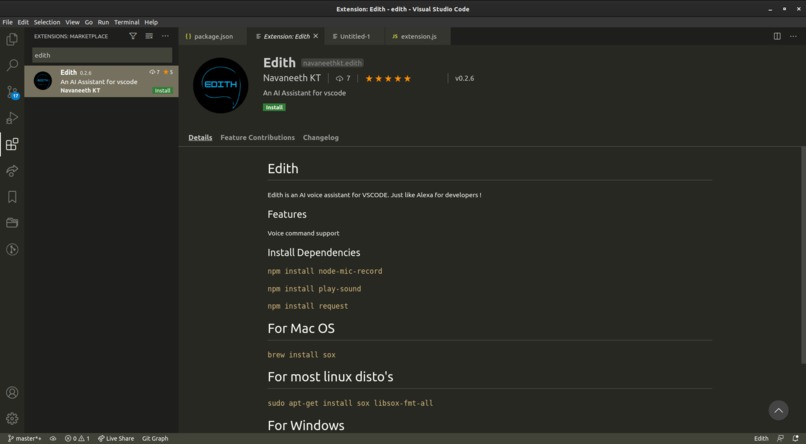Open the Live Share activity bar icon

(12, 171)
